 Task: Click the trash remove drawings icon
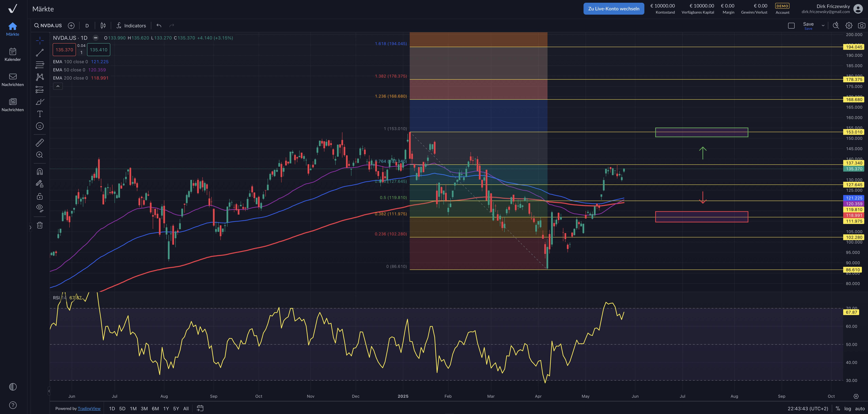[x=40, y=225]
